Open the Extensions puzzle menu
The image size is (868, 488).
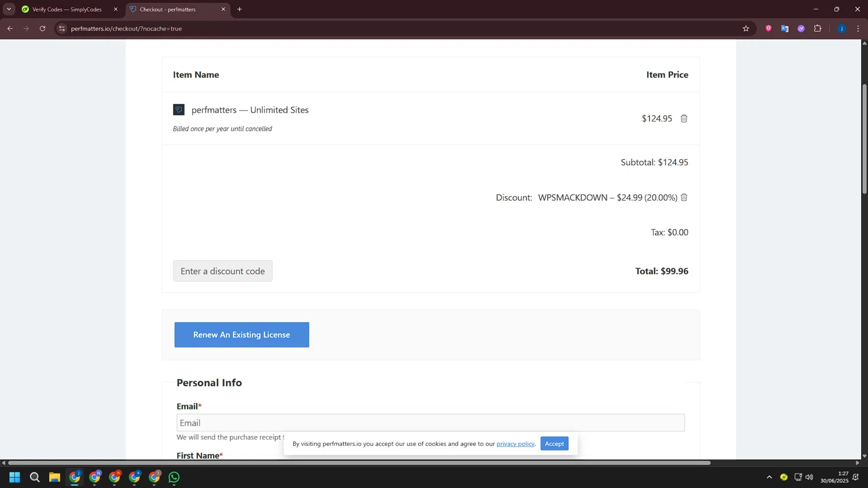pyautogui.click(x=818, y=28)
